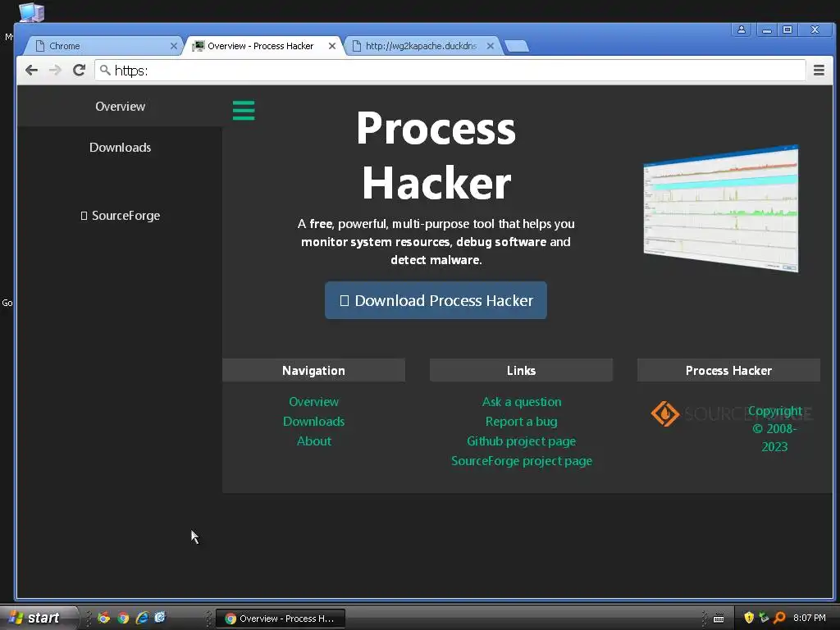Click the 8:07 PM system clock
The width and height of the screenshot is (840, 630).
tap(810, 618)
